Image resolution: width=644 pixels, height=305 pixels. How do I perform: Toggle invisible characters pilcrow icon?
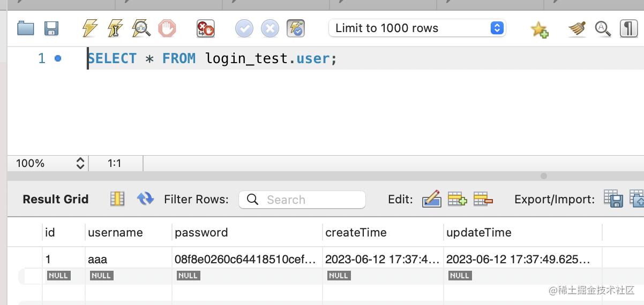(628, 28)
